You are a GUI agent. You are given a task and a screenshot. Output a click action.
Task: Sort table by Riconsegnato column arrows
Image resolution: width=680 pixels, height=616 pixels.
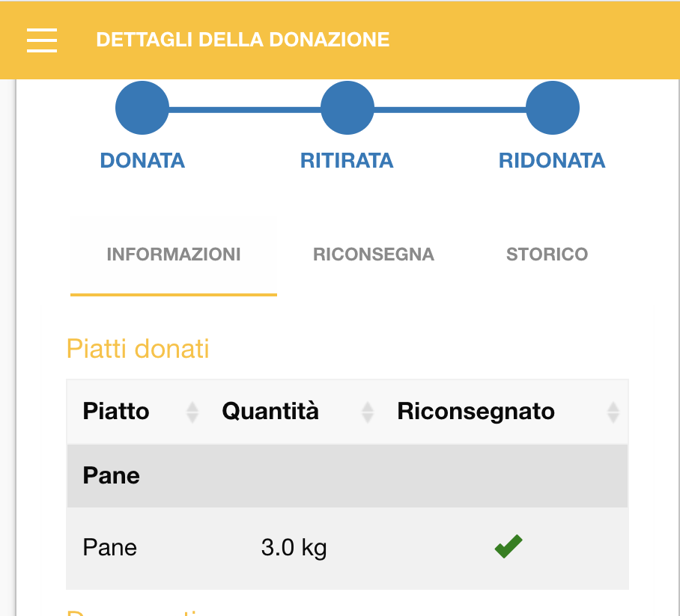613,412
